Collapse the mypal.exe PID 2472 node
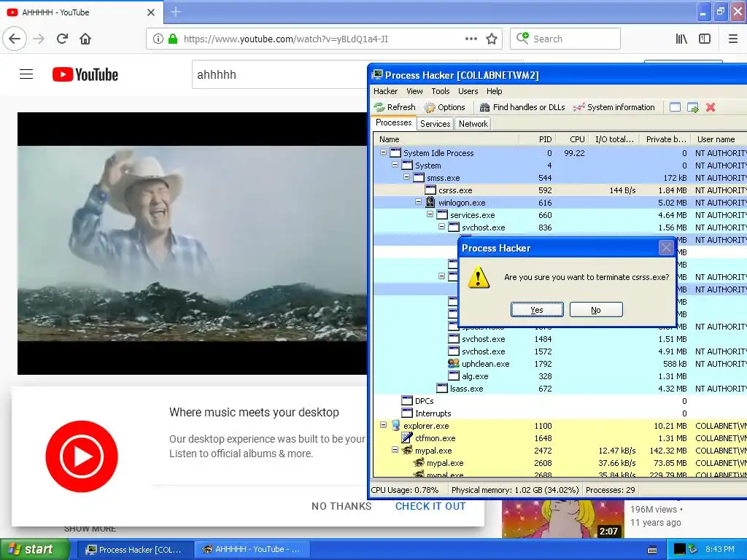 click(x=395, y=449)
